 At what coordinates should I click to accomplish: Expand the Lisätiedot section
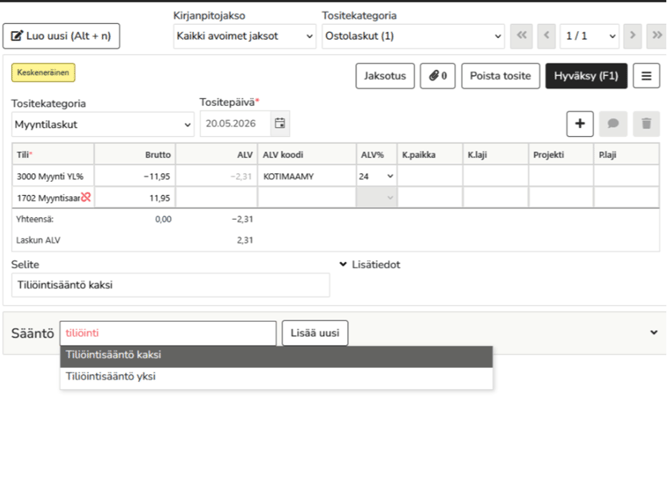click(370, 265)
